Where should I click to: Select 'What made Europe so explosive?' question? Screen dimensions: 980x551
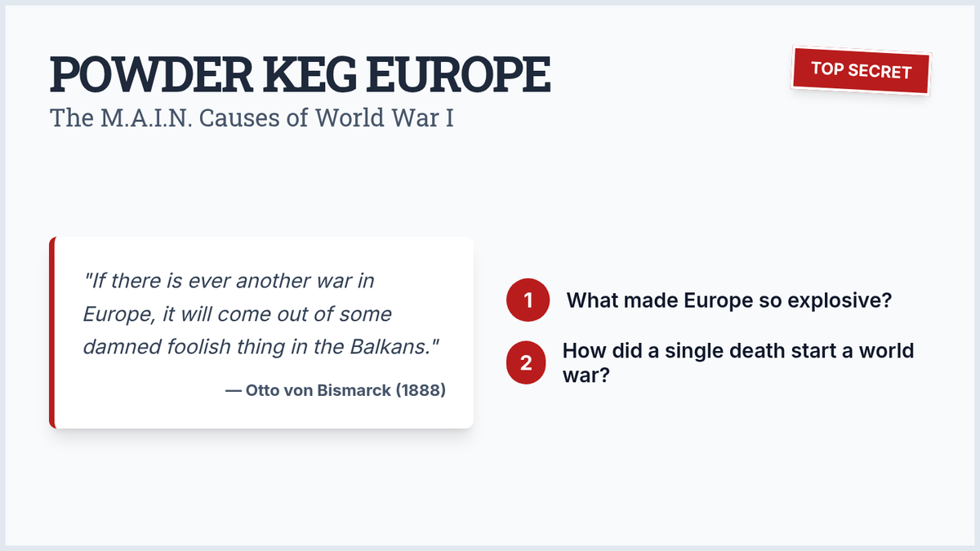[728, 300]
